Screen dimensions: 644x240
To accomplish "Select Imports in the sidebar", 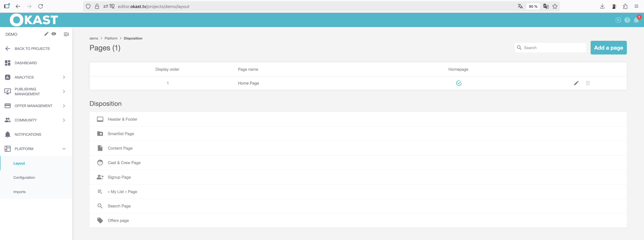I will tap(20, 192).
